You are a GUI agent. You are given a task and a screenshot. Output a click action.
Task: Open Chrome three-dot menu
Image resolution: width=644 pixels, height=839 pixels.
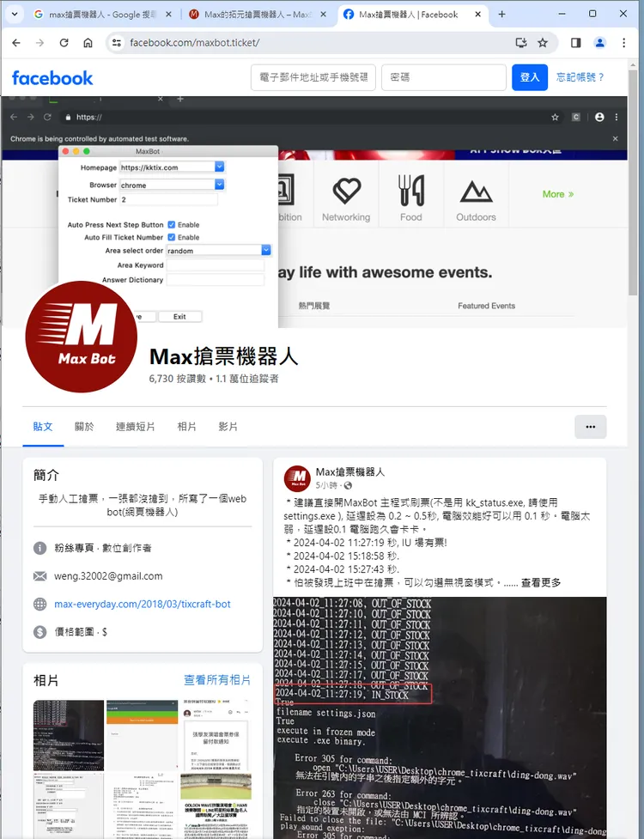coord(623,43)
